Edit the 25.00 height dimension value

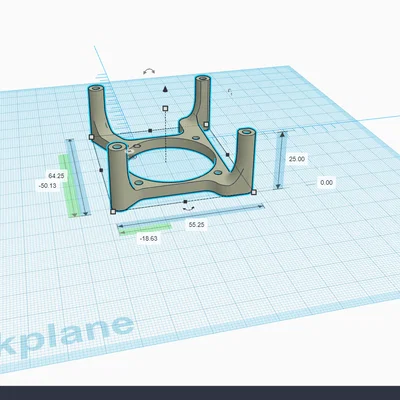[x=297, y=159]
